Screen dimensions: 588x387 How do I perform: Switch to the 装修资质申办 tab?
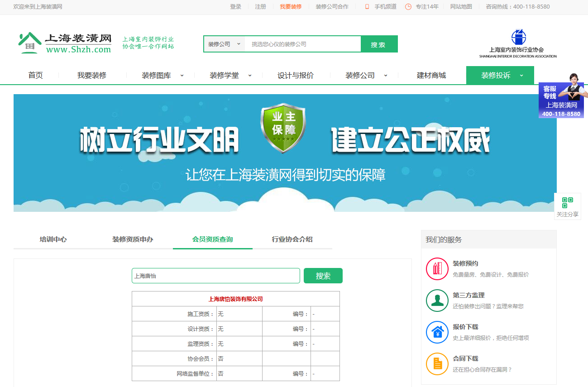(x=133, y=239)
